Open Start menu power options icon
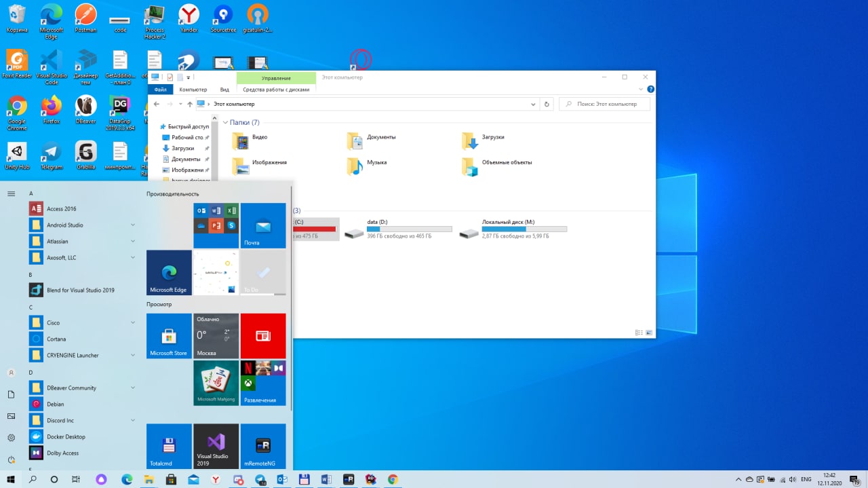Screen dimensions: 868x488 click(11, 459)
